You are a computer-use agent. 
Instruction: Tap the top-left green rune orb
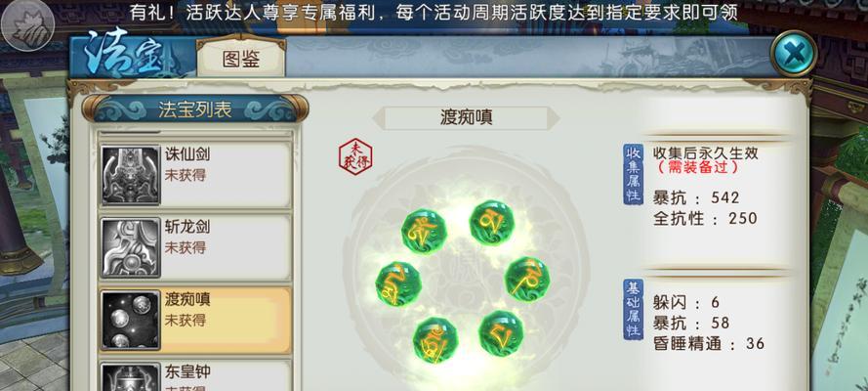[424, 232]
